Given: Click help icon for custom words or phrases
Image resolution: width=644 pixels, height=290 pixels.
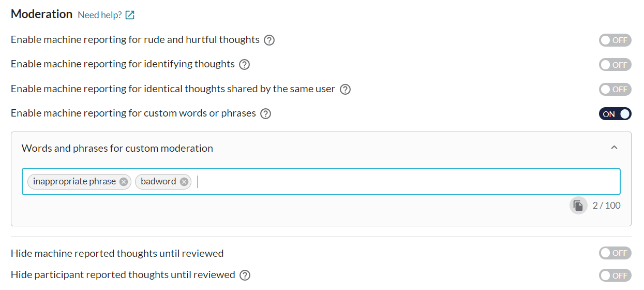Looking at the screenshot, I should [x=265, y=113].
